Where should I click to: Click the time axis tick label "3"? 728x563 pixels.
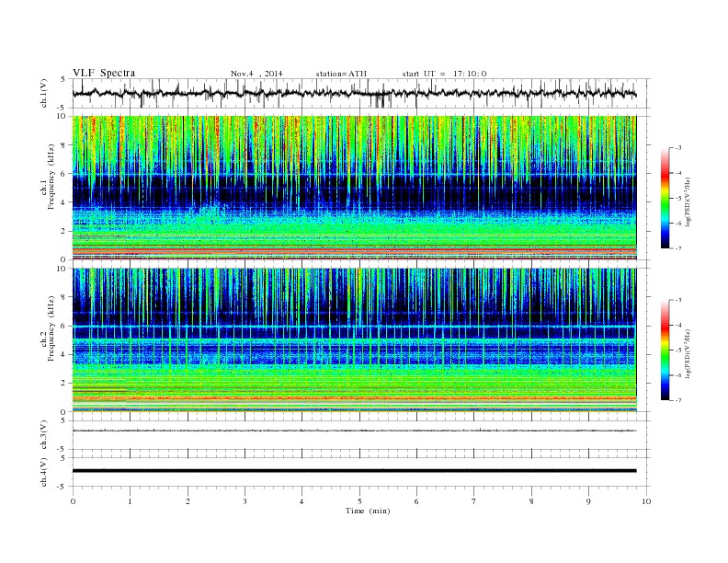pyautogui.click(x=245, y=501)
